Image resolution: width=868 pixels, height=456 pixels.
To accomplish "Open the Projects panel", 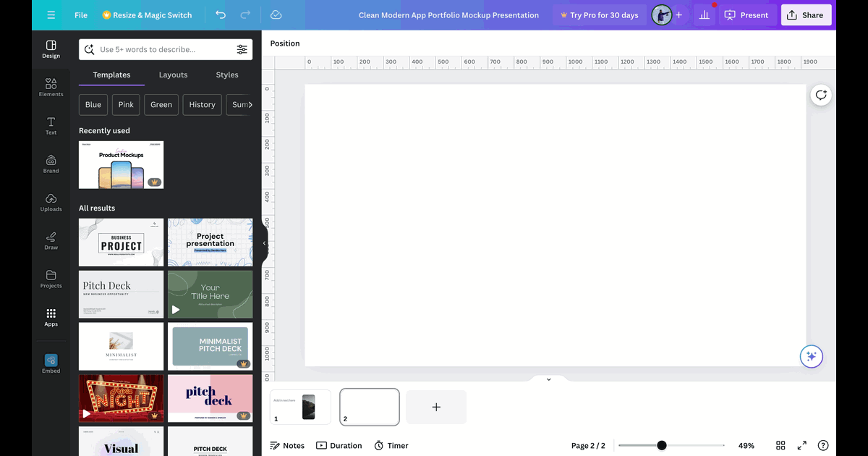I will pos(51,279).
